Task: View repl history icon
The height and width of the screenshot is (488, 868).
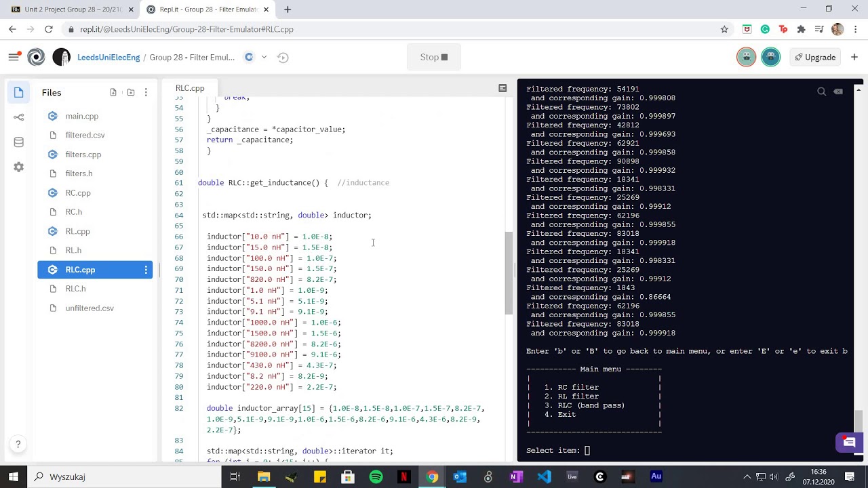Action: tap(283, 57)
